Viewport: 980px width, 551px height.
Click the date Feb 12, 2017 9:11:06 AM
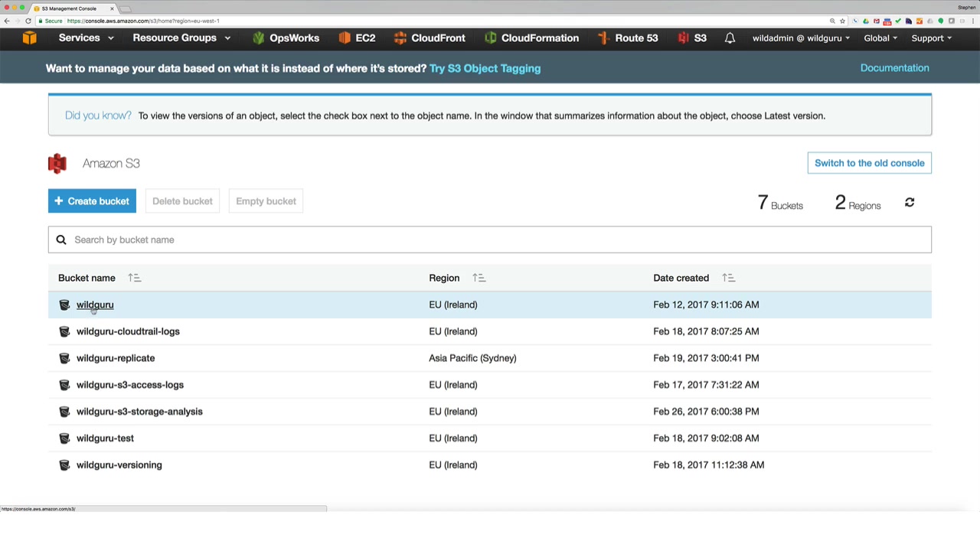(x=706, y=305)
